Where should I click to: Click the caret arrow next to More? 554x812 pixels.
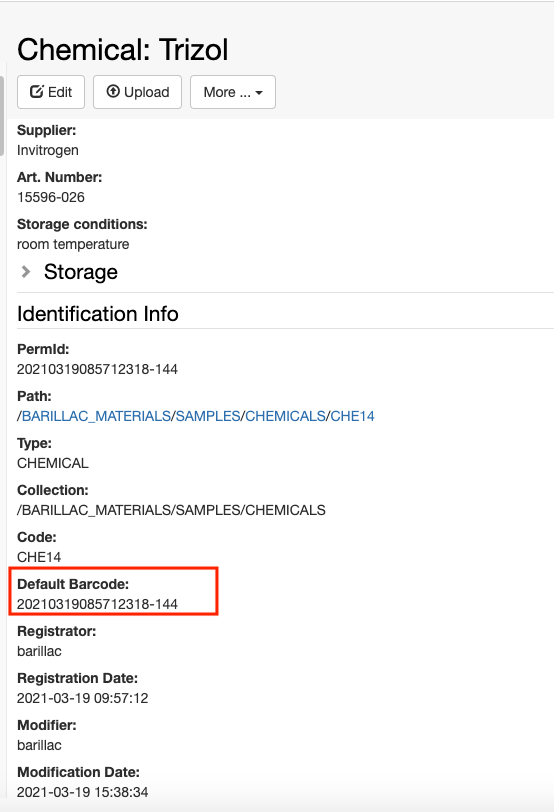259,93
